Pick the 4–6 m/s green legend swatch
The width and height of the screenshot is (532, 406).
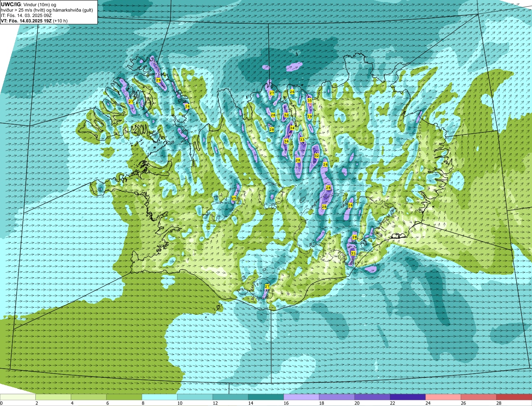(89, 397)
